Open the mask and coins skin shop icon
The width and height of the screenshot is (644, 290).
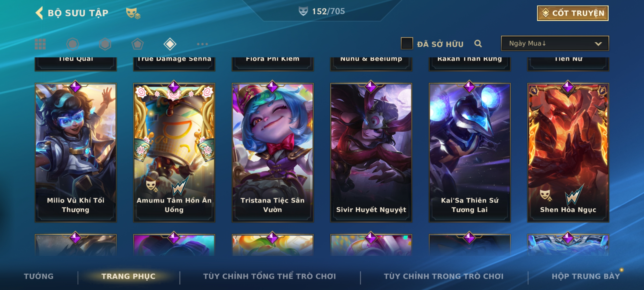click(x=133, y=13)
